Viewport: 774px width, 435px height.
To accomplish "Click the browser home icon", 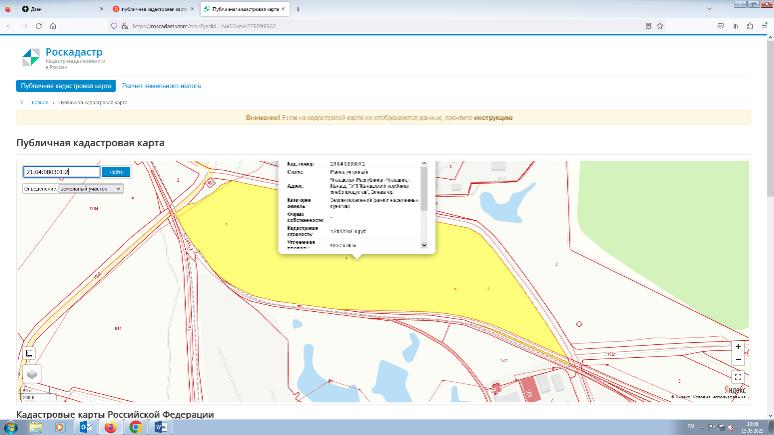I will [52, 26].
